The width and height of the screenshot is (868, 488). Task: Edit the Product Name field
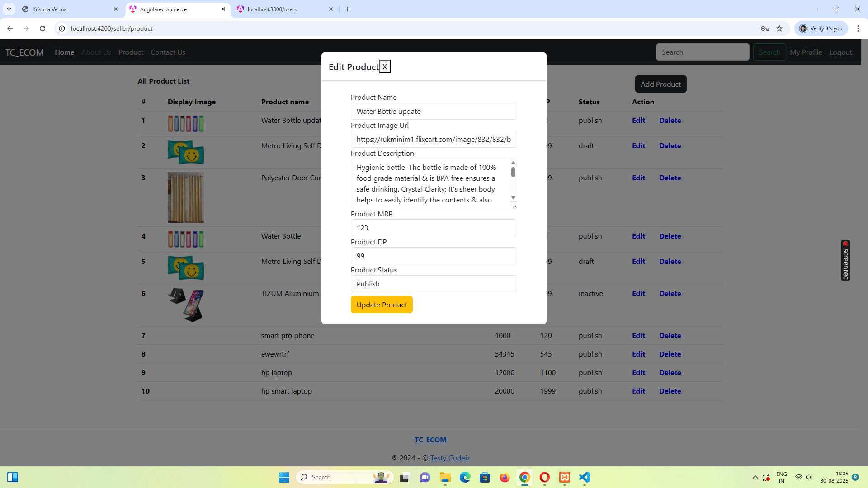(x=434, y=111)
